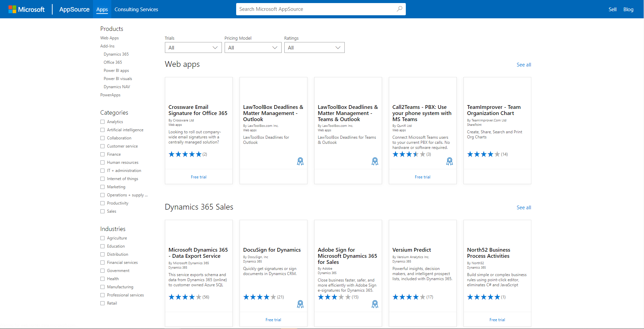Start Free trial for Crossware Email Signature
644x329 pixels.
(199, 177)
